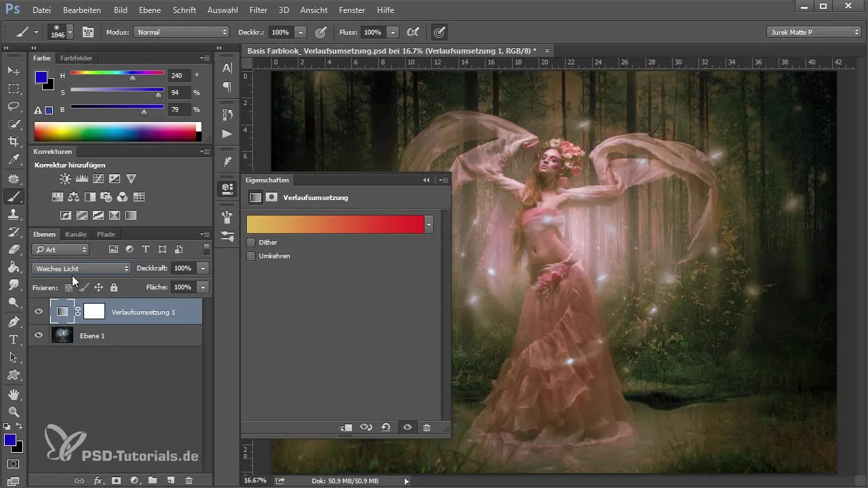Viewport: 868px width, 488px height.
Task: Open the Ebene menu
Action: [150, 10]
